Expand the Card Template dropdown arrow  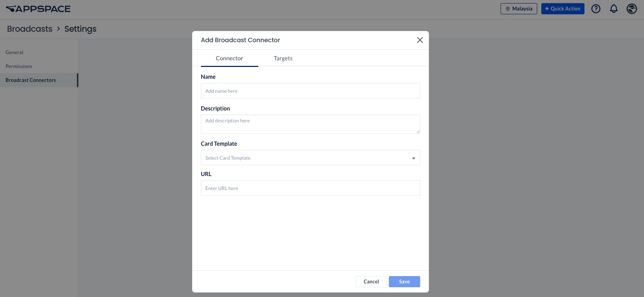pos(414,158)
